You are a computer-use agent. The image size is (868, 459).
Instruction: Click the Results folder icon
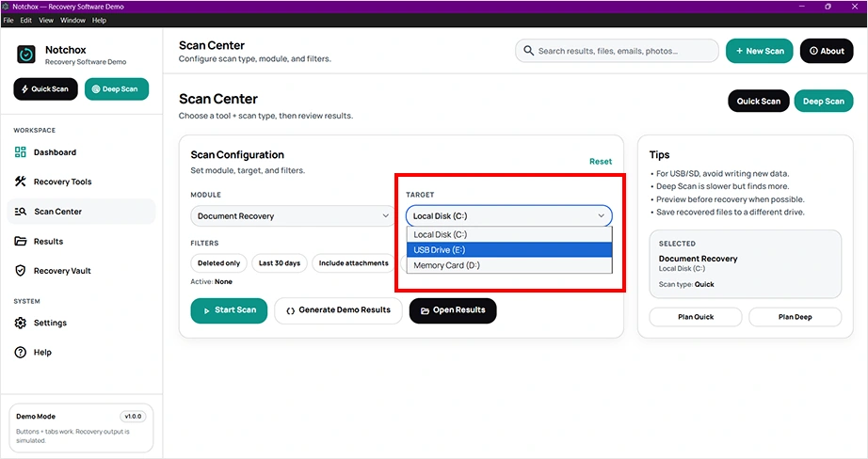[21, 241]
